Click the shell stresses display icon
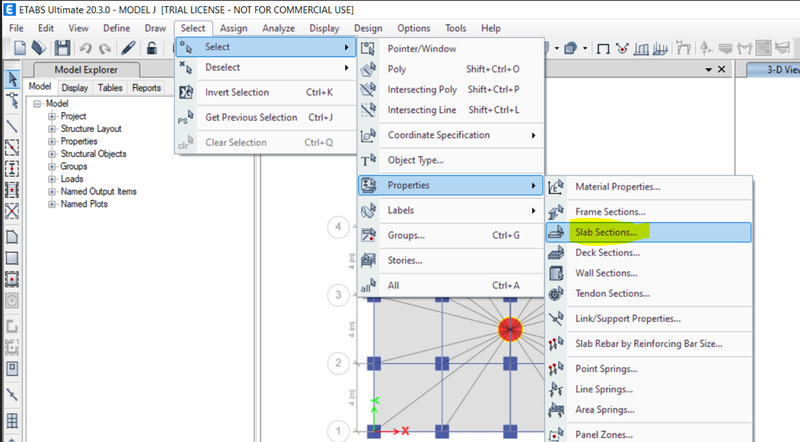The width and height of the screenshot is (800, 442). [x=763, y=48]
